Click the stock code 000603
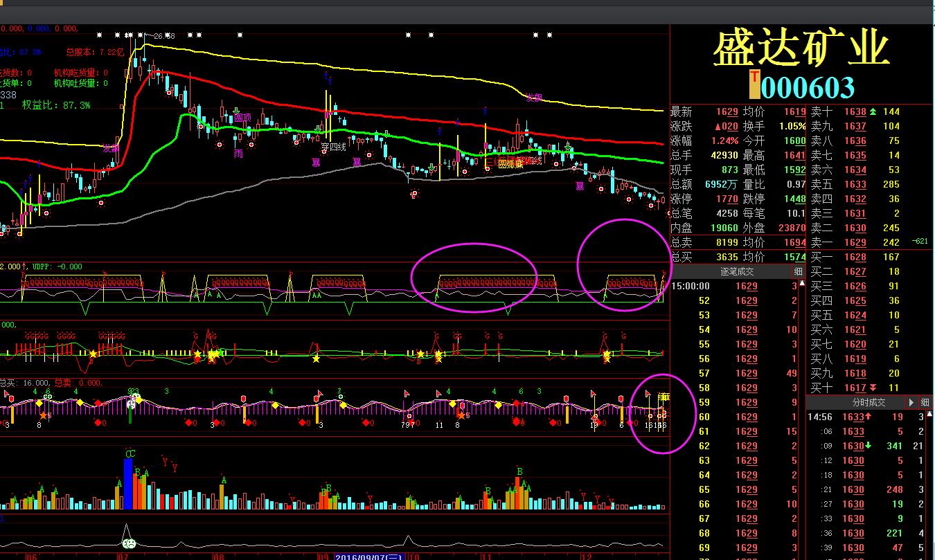The width and height of the screenshot is (935, 560). 808,87
